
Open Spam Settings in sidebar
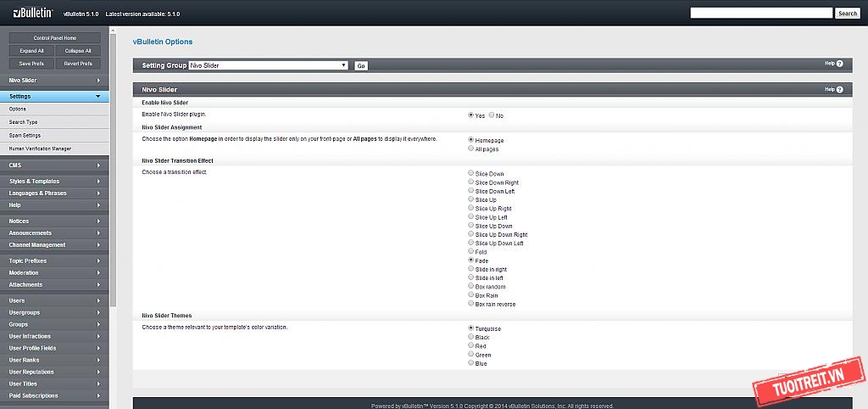[25, 135]
